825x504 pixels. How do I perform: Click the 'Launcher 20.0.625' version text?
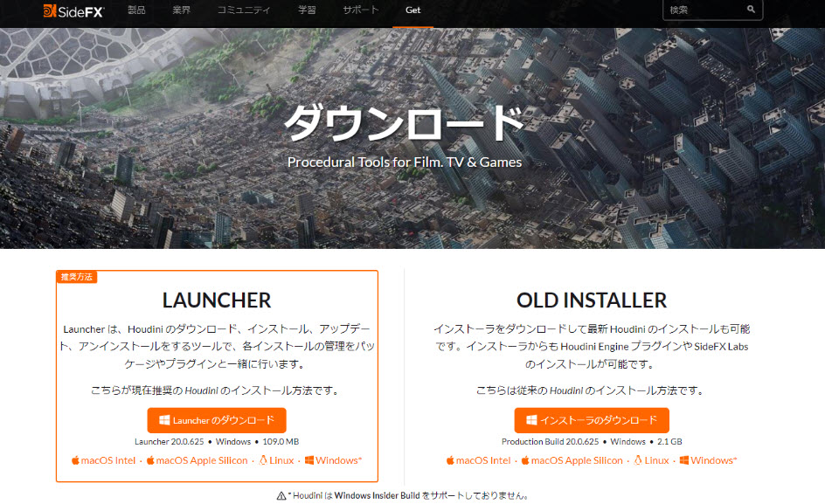point(169,441)
